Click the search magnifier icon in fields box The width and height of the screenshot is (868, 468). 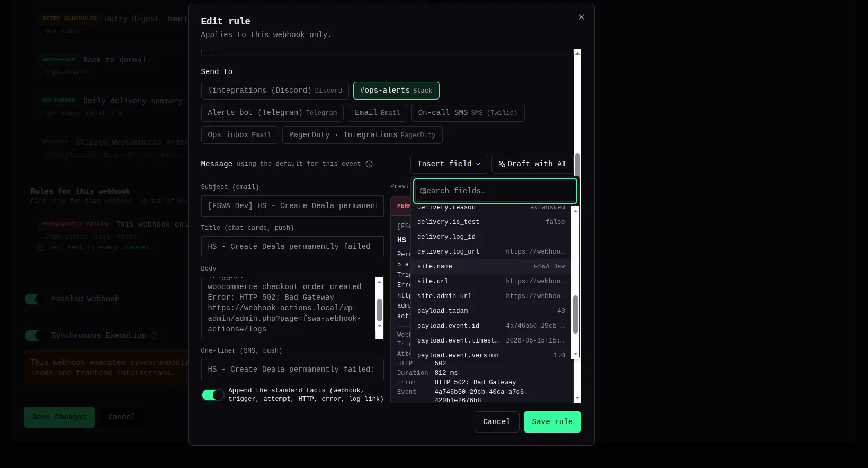pos(423,191)
